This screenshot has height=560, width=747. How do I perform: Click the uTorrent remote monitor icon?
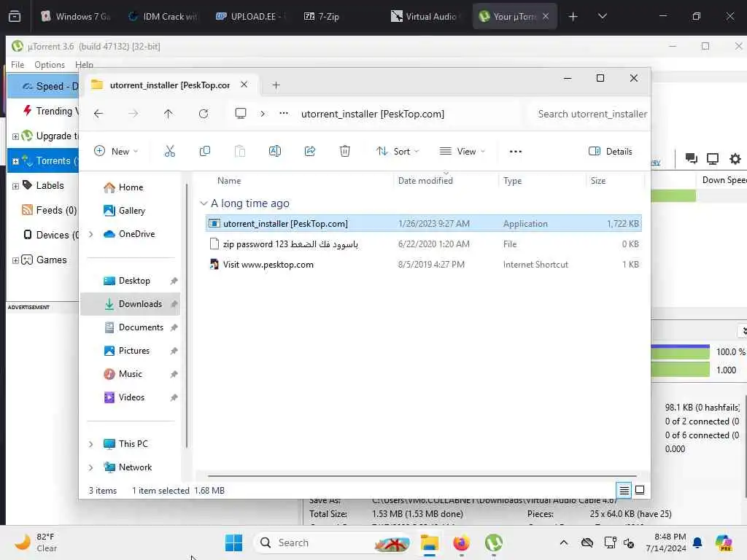713,158
